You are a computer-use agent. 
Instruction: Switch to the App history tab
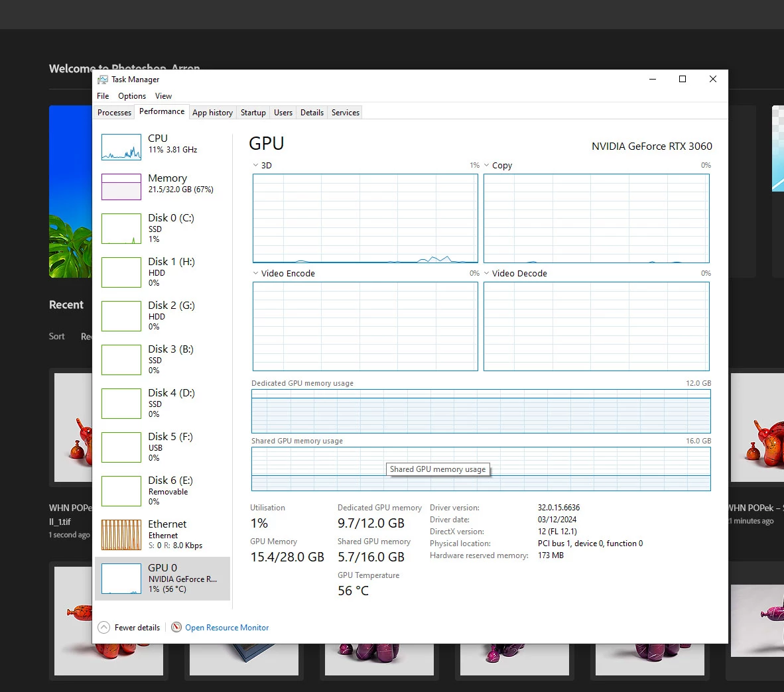(x=212, y=113)
